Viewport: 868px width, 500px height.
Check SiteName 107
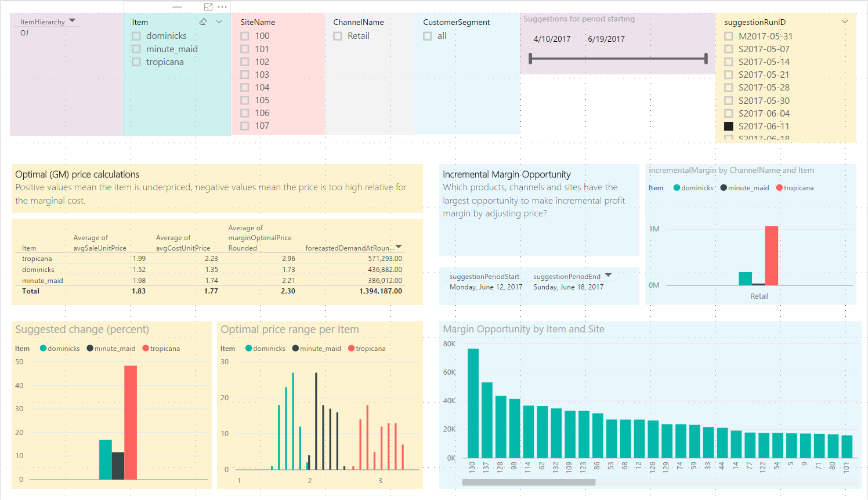tap(245, 126)
